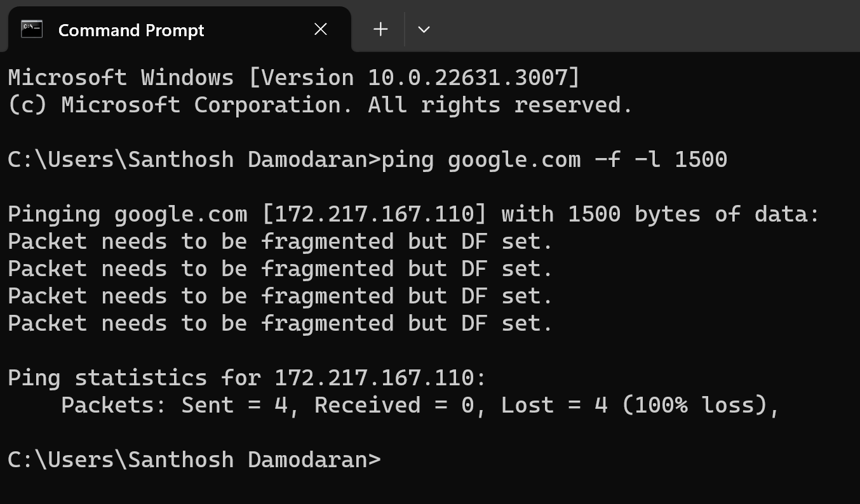Click the empty title bar area
Image resolution: width=860 pixels, height=504 pixels.
coord(635,25)
